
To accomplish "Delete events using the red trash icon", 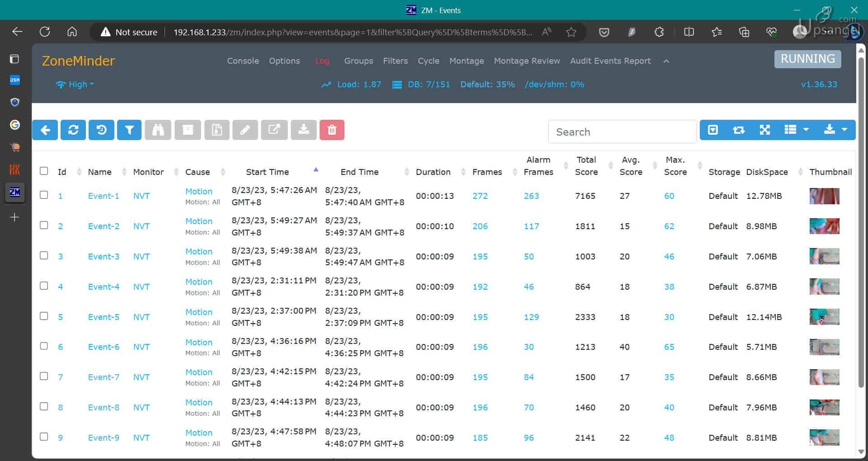I will [332, 130].
